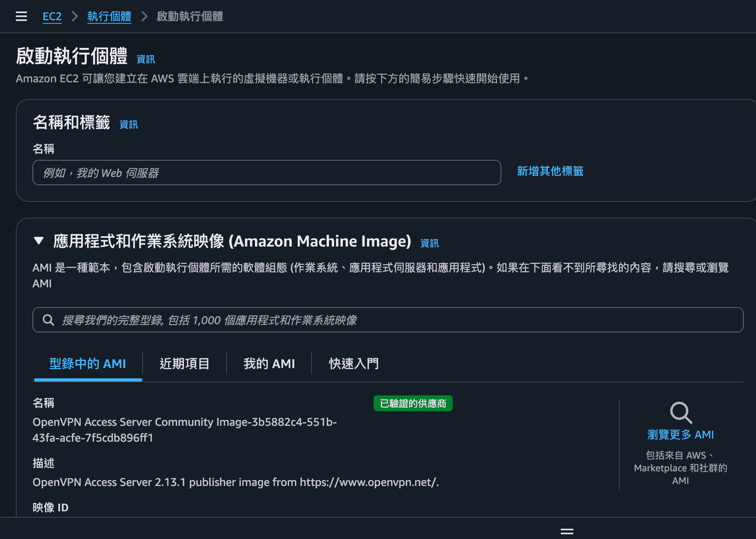Click 新增其他標籤 link
This screenshot has height=539, width=756.
(550, 171)
